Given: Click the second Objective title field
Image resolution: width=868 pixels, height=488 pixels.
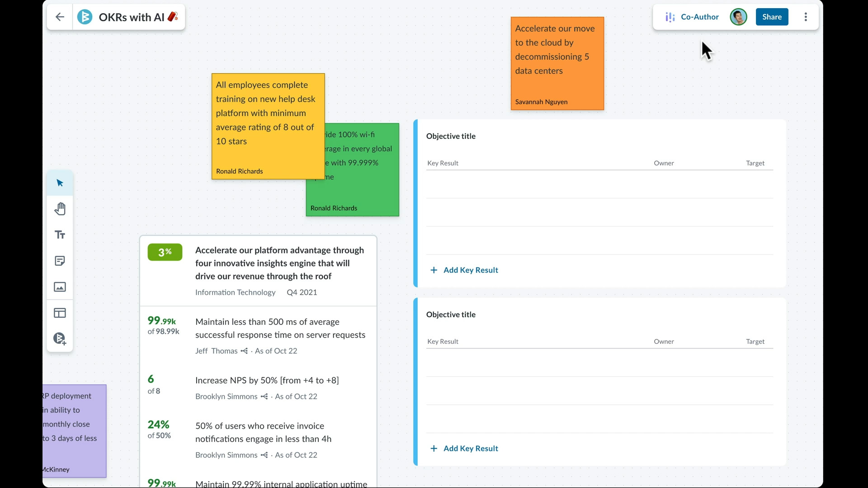Looking at the screenshot, I should point(451,314).
